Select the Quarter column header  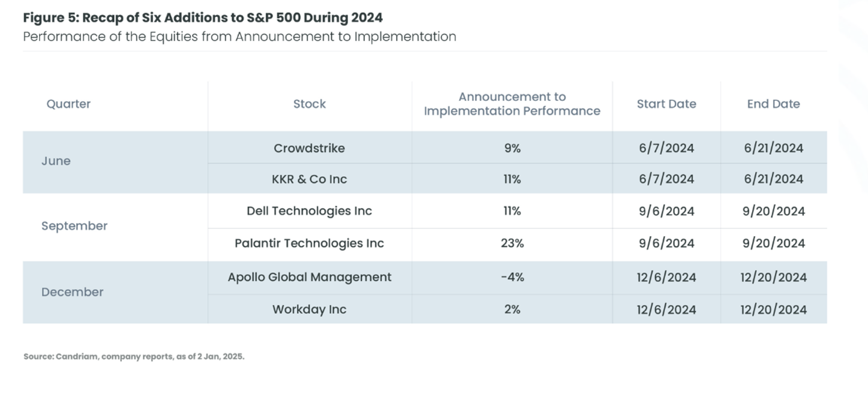click(x=68, y=104)
